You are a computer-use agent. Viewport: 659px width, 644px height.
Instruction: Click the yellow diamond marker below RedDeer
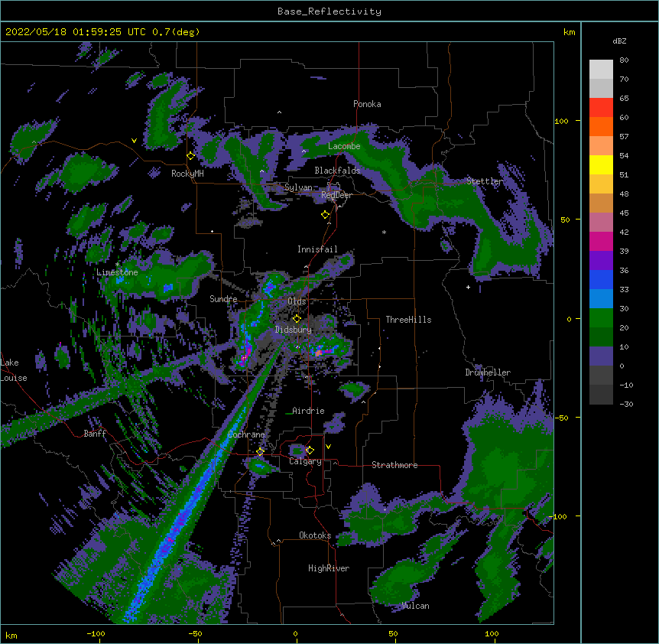click(x=326, y=215)
